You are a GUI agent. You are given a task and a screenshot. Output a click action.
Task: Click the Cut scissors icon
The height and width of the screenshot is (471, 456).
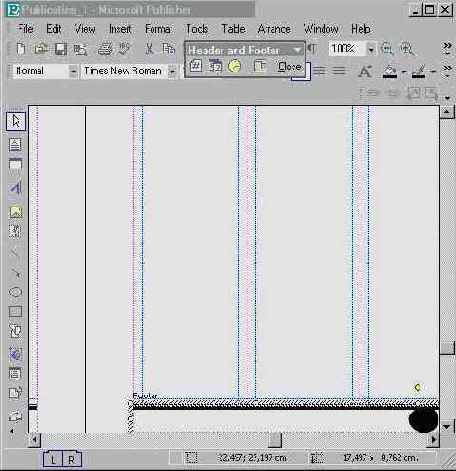coord(149,49)
